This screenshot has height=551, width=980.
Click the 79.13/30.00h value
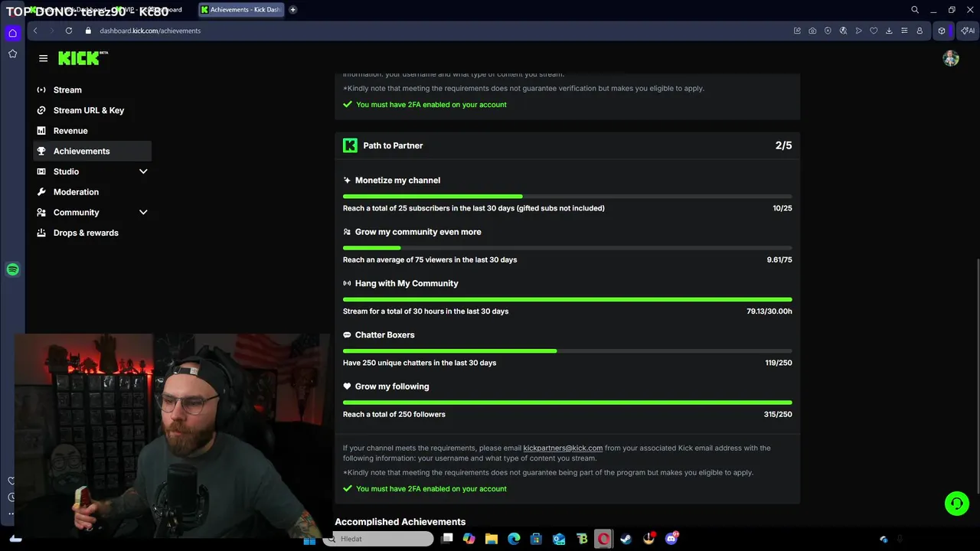769,311
